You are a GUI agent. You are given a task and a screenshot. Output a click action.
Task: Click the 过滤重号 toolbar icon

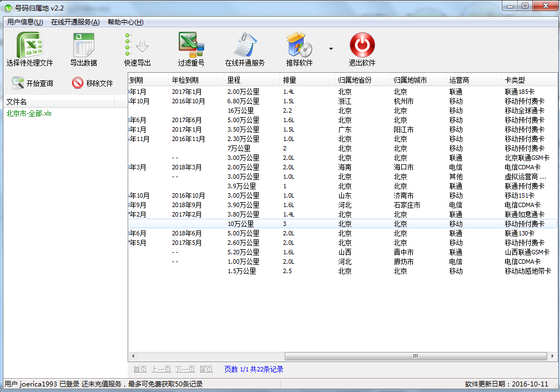pyautogui.click(x=191, y=45)
